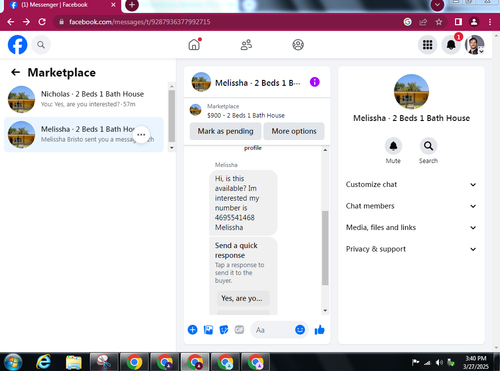Click the scroll-up arrow of conversation list
This screenshot has height=371, width=500.
click(x=172, y=86)
